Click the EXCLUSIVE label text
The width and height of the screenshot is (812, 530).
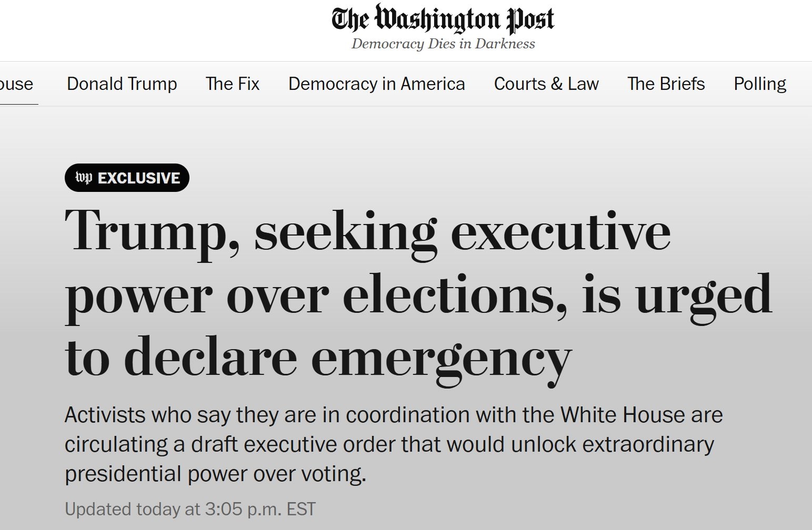(139, 178)
